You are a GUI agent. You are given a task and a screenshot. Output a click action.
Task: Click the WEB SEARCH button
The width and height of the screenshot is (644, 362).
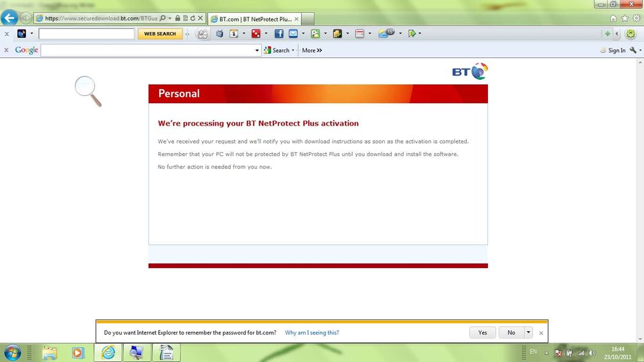coord(160,33)
